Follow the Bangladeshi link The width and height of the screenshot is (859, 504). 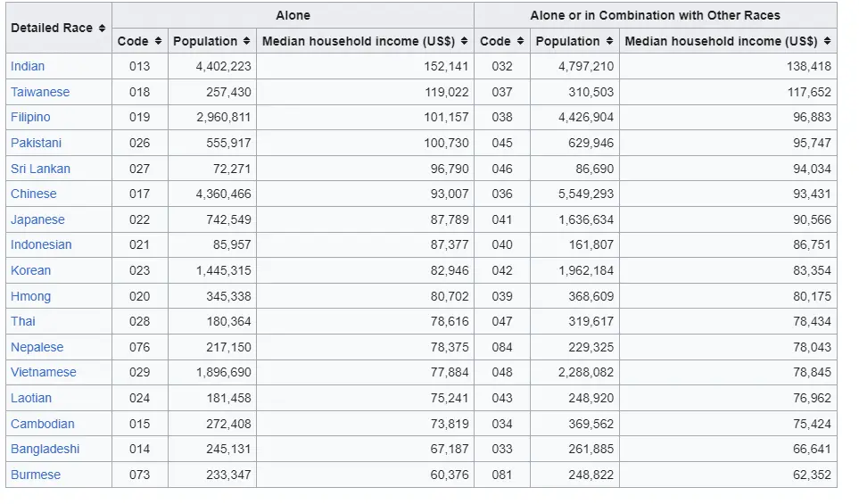(45, 449)
